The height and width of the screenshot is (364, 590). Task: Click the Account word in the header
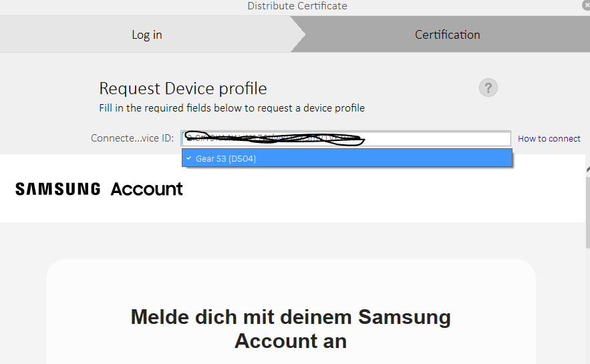click(x=146, y=189)
